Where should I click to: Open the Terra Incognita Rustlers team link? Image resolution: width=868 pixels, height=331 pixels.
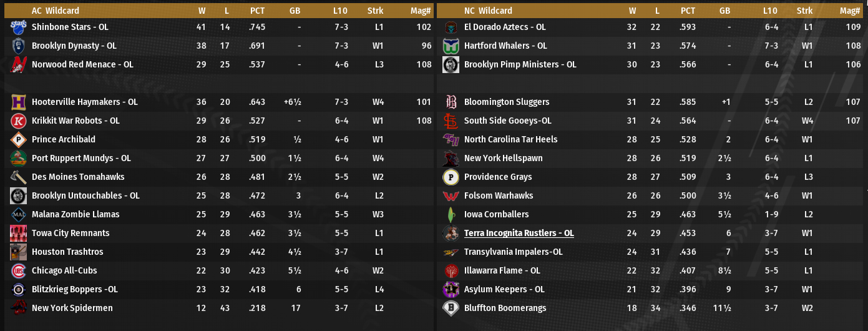click(519, 233)
